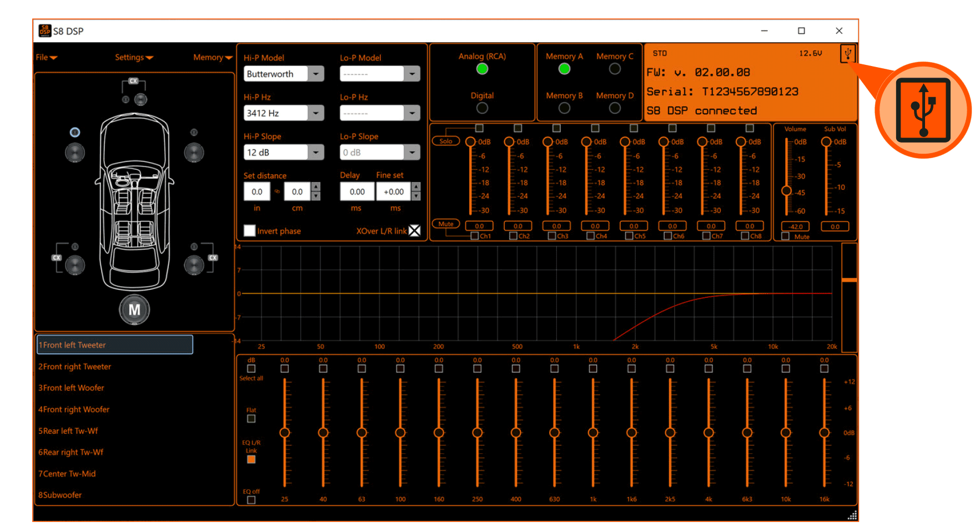Click the USB connection status icon
Screen dimensions: 980x532
849,54
